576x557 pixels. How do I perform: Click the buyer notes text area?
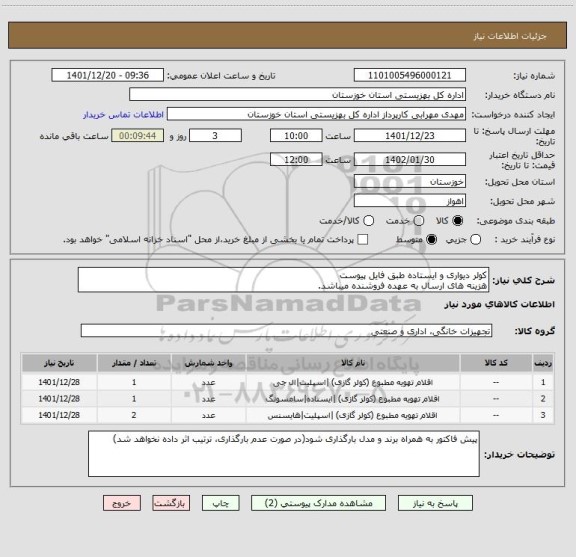(284, 454)
